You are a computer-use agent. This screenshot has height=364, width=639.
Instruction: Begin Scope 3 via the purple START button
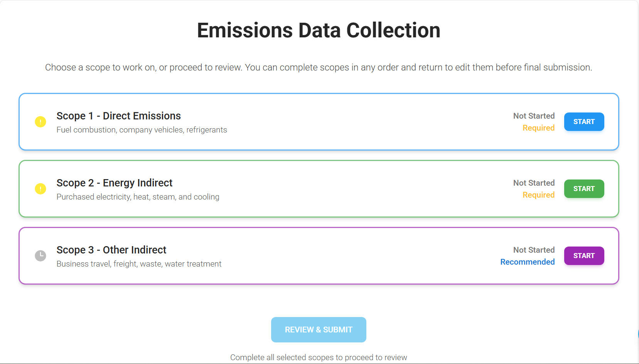click(584, 256)
